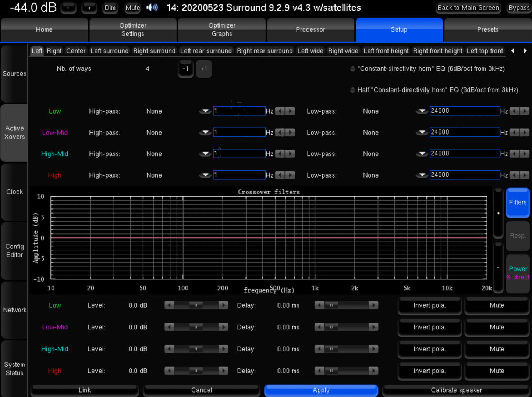532x397 pixels.
Task: Select the Center speaker tab
Action: pyautogui.click(x=76, y=51)
